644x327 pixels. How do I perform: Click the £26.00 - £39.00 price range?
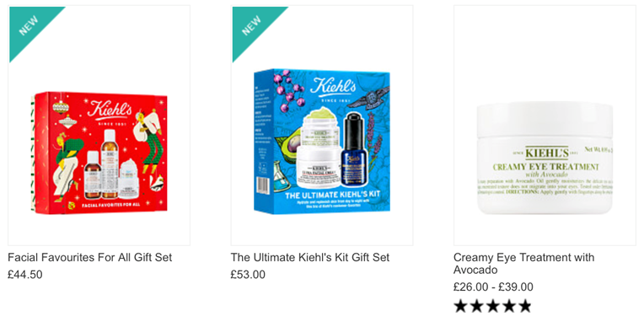tap(493, 287)
